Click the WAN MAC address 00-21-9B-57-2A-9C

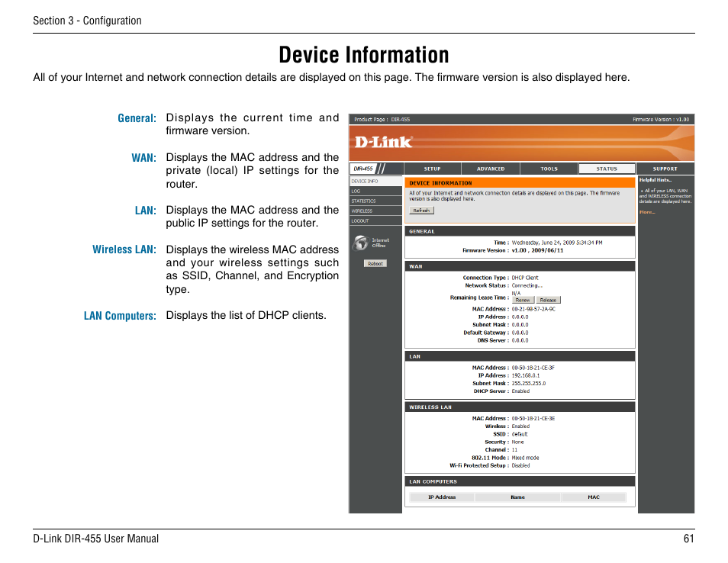[x=533, y=309]
